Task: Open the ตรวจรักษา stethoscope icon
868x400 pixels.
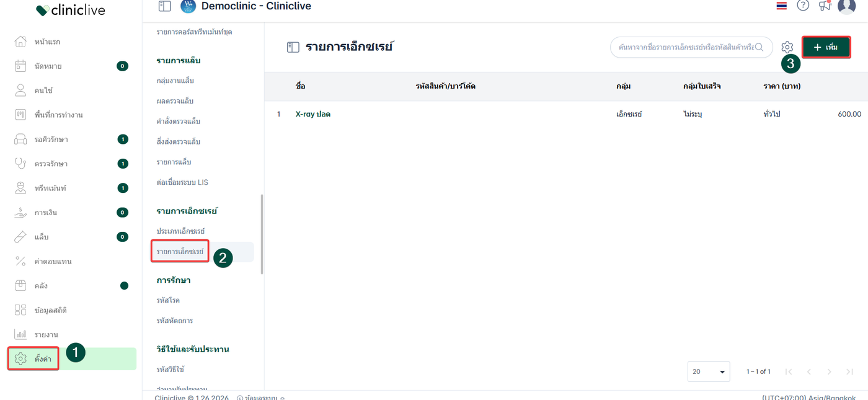Action: [x=20, y=164]
